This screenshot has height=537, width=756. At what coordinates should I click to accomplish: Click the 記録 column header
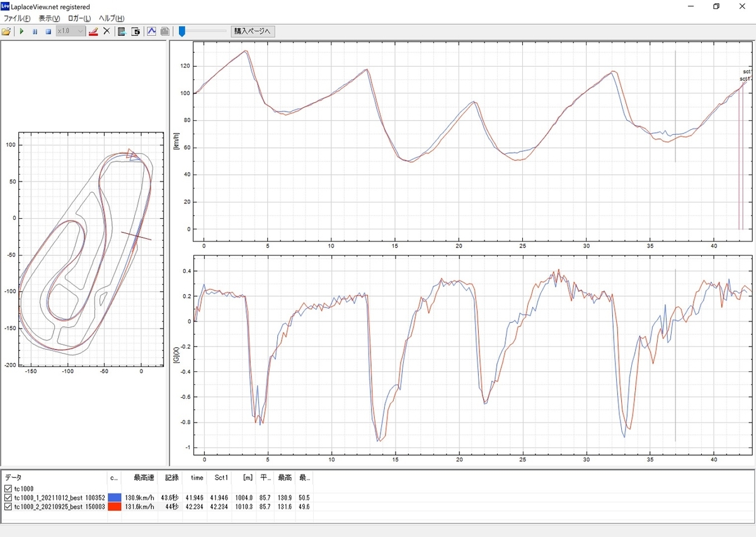(x=169, y=478)
